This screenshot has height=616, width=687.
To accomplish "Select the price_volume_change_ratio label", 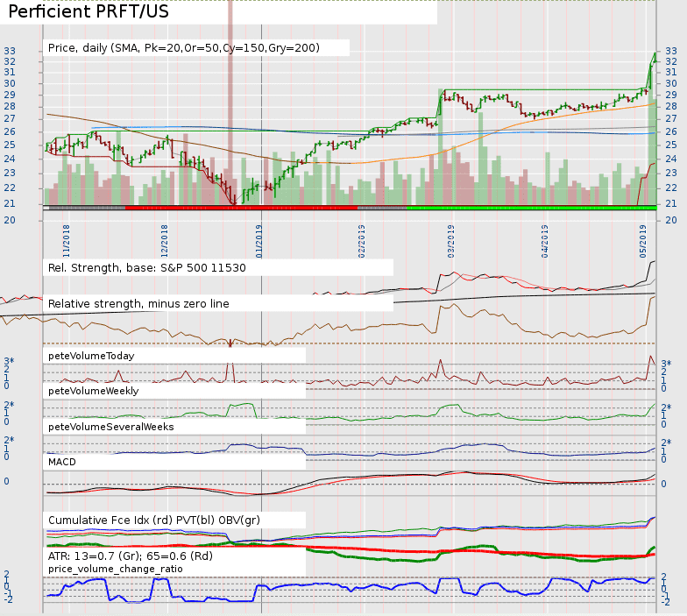I will (117, 570).
